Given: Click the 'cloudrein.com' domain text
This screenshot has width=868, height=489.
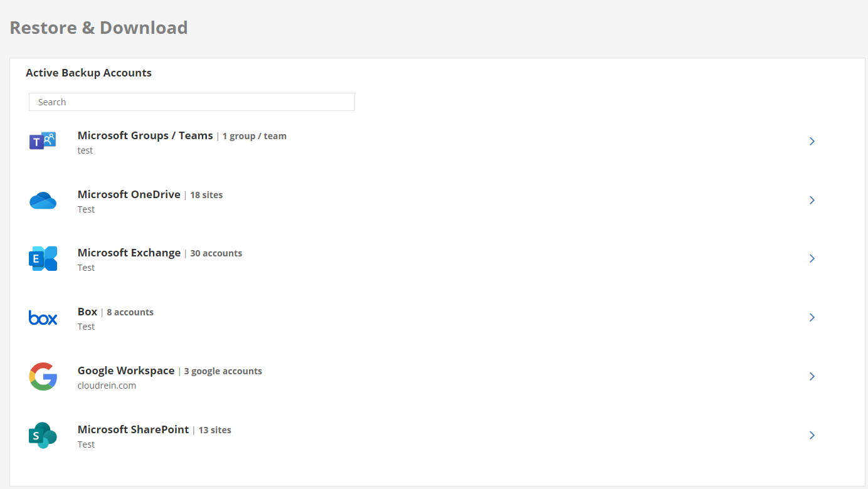Looking at the screenshot, I should [x=107, y=386].
